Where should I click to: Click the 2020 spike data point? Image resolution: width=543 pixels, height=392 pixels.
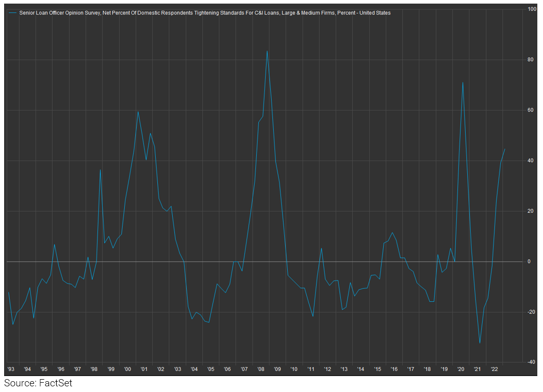point(463,82)
